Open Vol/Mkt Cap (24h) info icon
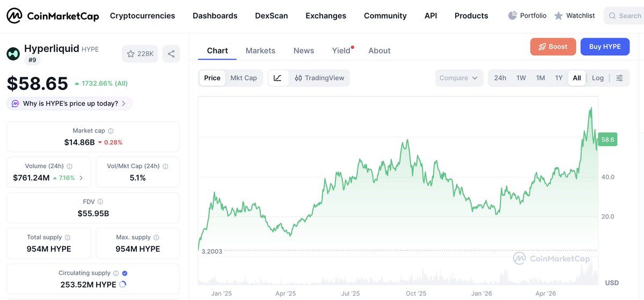Image resolution: width=644 pixels, height=300 pixels. point(165,166)
